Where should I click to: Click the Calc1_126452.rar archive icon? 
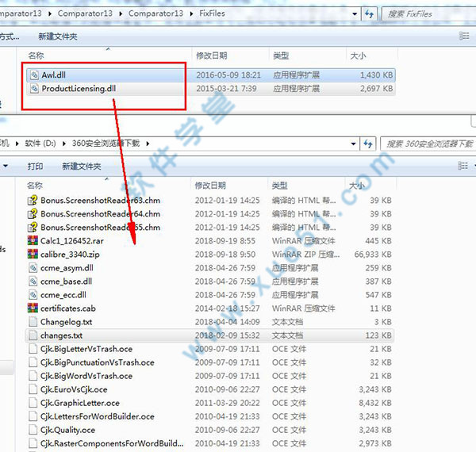(33, 240)
